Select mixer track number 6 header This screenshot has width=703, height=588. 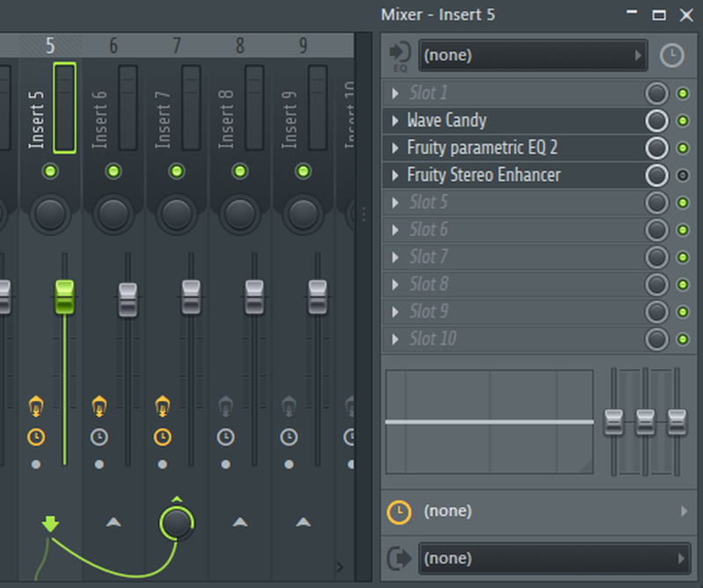[x=113, y=46]
